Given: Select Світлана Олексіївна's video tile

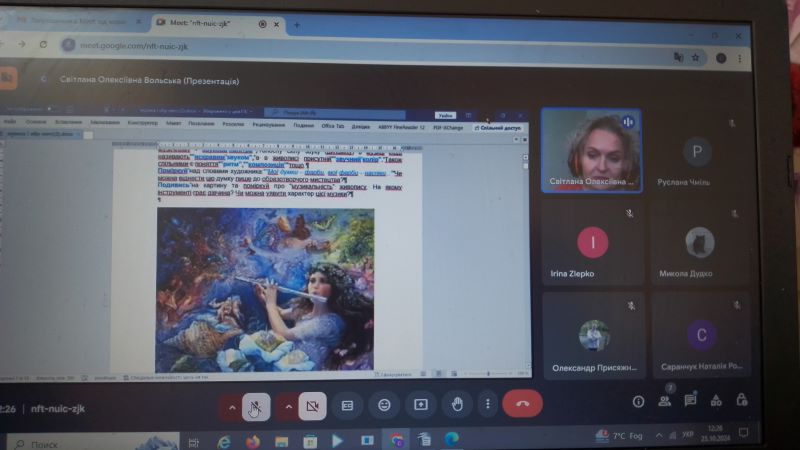Looking at the screenshot, I should point(591,151).
